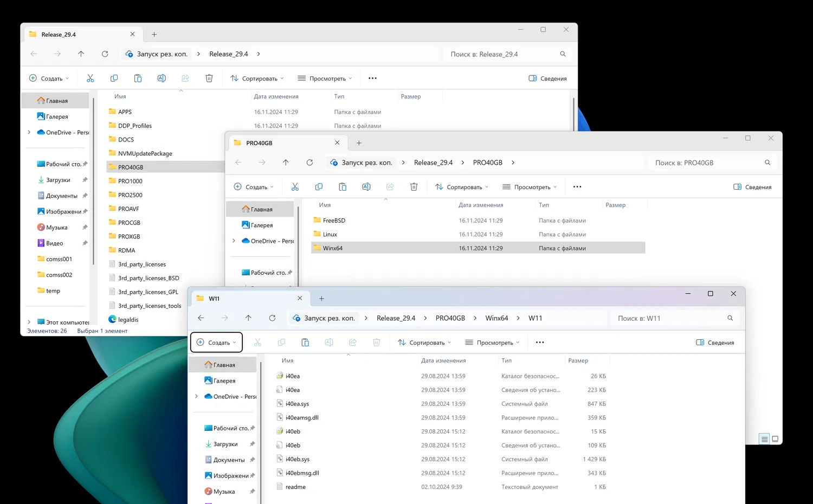Click Copy icon in Release_29.4 window toolbar

click(114, 78)
